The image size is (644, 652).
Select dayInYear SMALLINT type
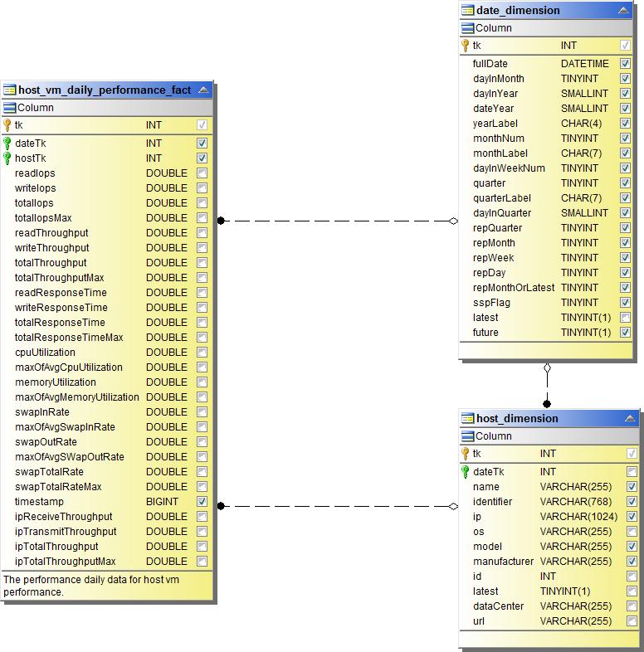pos(584,94)
